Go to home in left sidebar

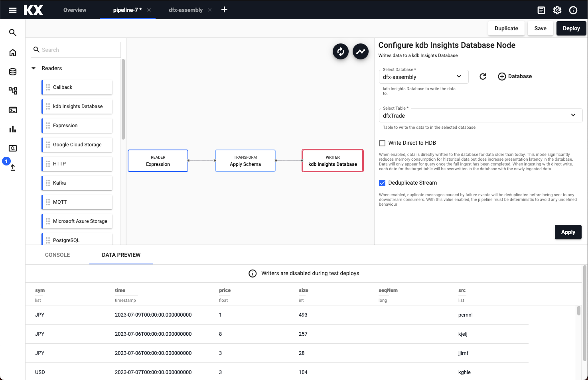(x=13, y=53)
